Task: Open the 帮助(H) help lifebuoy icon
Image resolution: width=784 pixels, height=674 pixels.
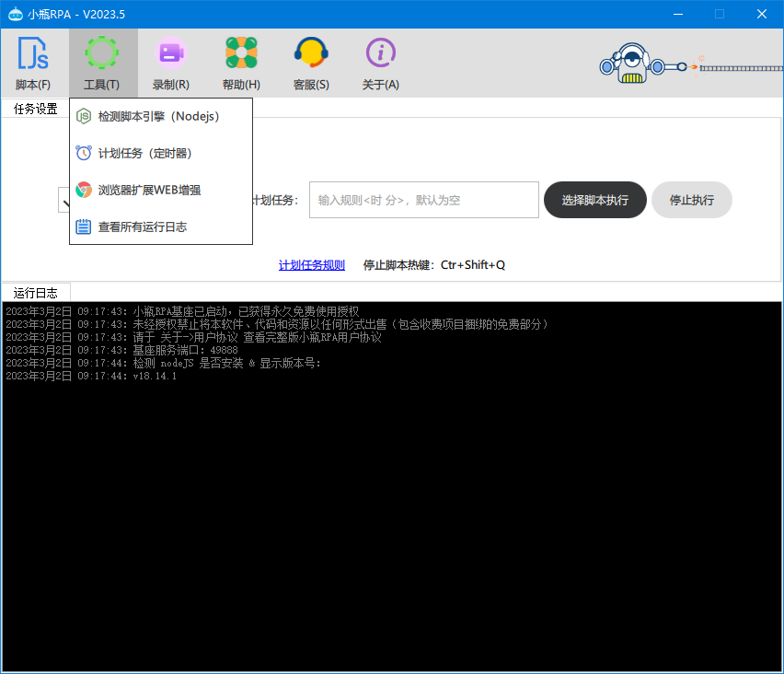Action: [x=241, y=52]
